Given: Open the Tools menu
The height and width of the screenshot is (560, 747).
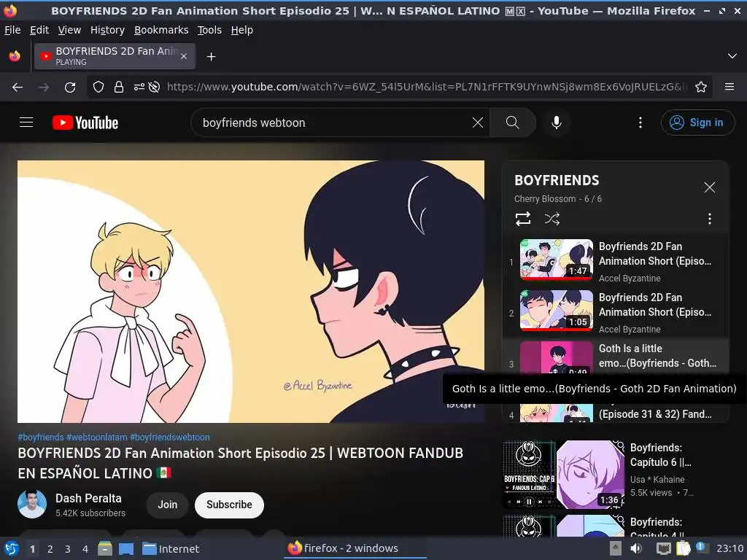Looking at the screenshot, I should click(209, 30).
